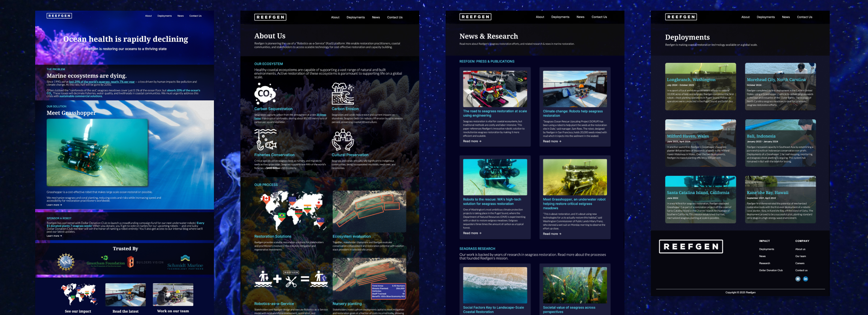Click the Climate change article boat photo
Image resolution: width=868 pixels, height=315 pixels.
pos(575,89)
